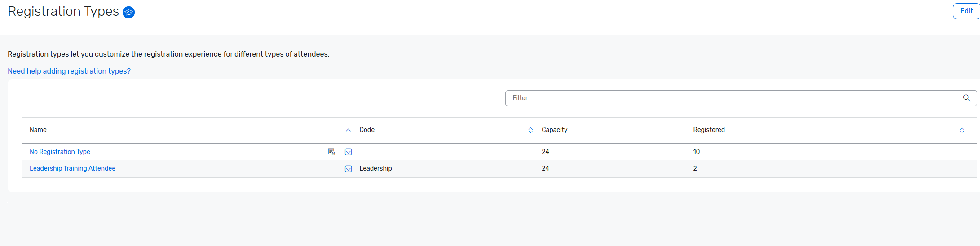The image size is (980, 246).
Task: Open actions dropdown for No Registration Type row
Action: [348, 152]
